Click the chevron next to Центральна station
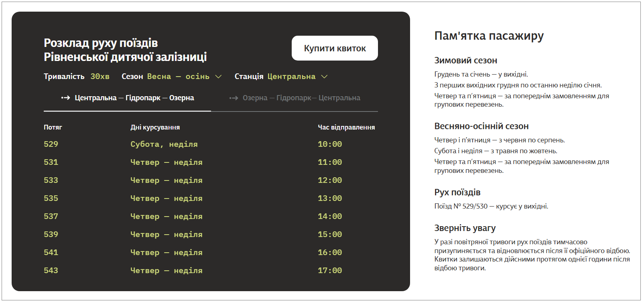The height and width of the screenshot is (302, 644). [325, 77]
